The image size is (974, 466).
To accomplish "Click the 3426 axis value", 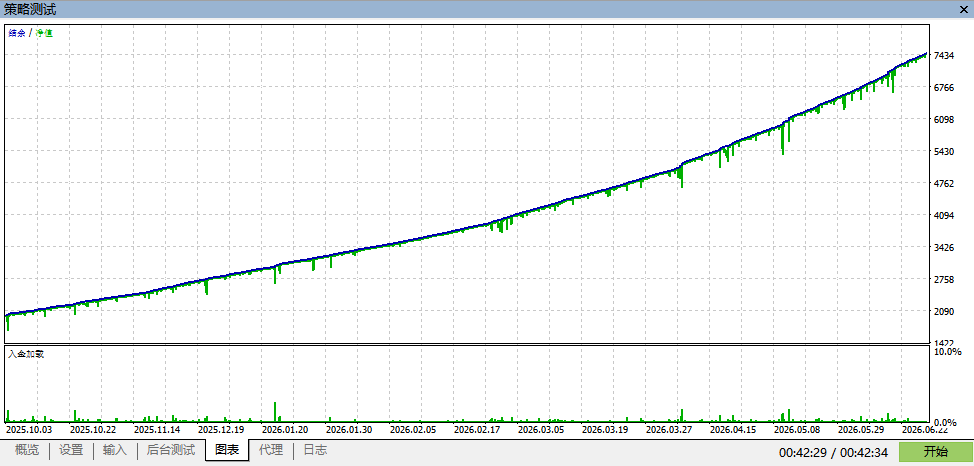I will (944, 248).
